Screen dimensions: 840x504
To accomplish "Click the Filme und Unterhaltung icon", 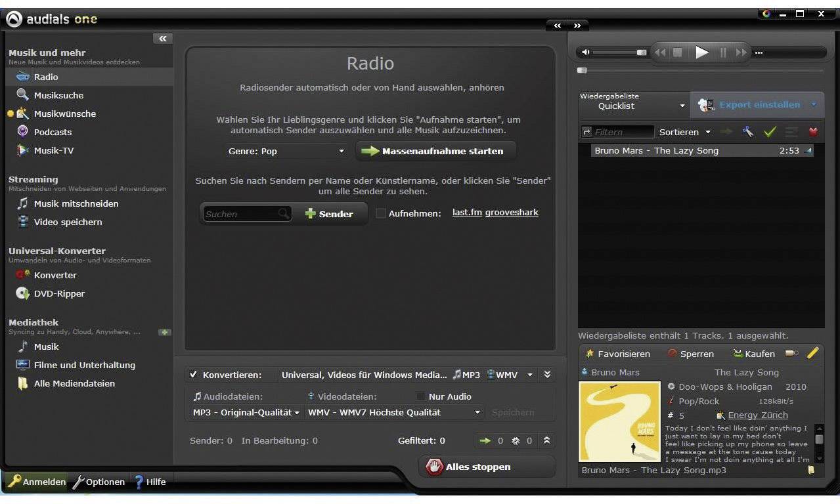I will pyautogui.click(x=23, y=365).
